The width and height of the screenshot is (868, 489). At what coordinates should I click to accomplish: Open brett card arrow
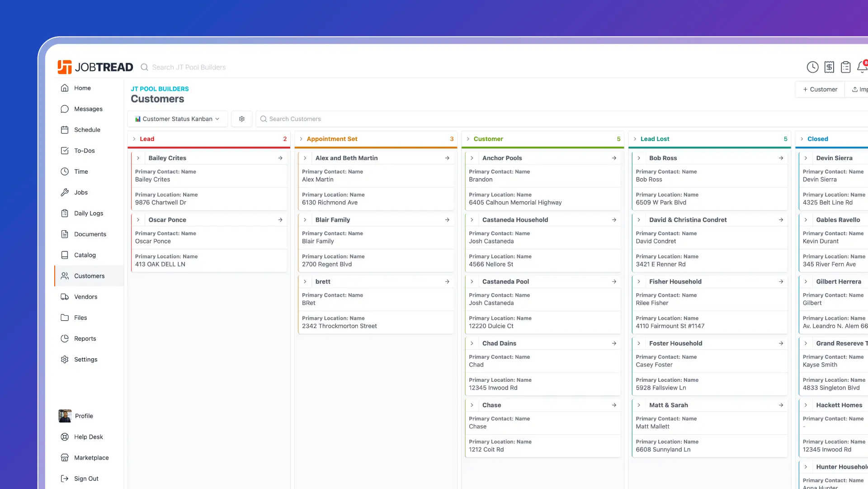point(447,281)
